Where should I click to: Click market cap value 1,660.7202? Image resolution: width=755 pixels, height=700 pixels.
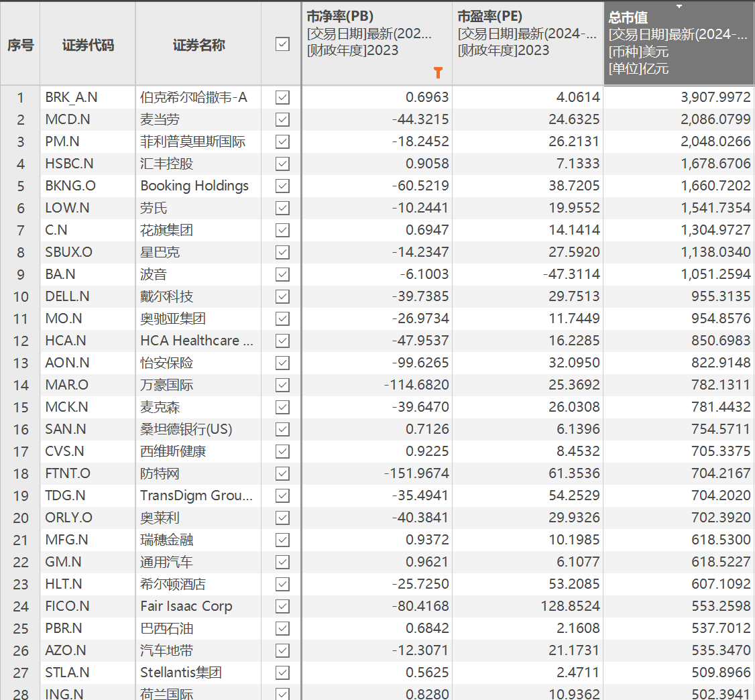pyautogui.click(x=715, y=186)
